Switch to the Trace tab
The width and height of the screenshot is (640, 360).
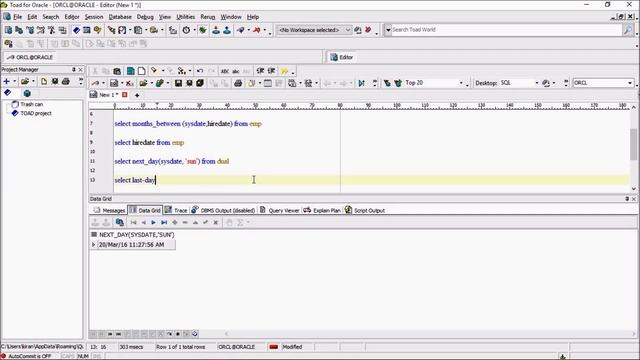pyautogui.click(x=176, y=210)
